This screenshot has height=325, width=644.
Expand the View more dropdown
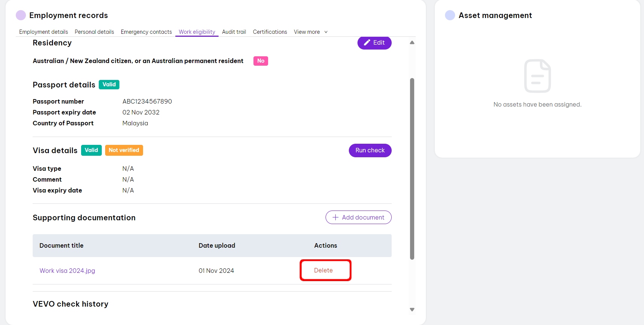pos(311,32)
